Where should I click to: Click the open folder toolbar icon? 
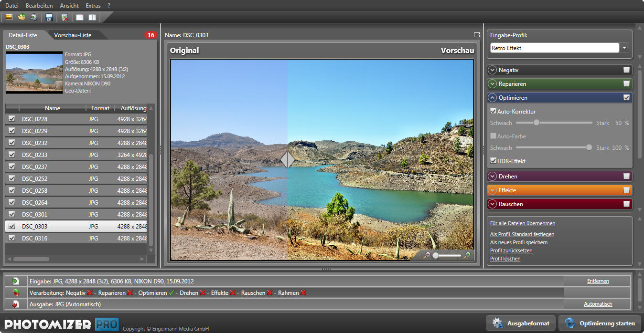pyautogui.click(x=21, y=18)
